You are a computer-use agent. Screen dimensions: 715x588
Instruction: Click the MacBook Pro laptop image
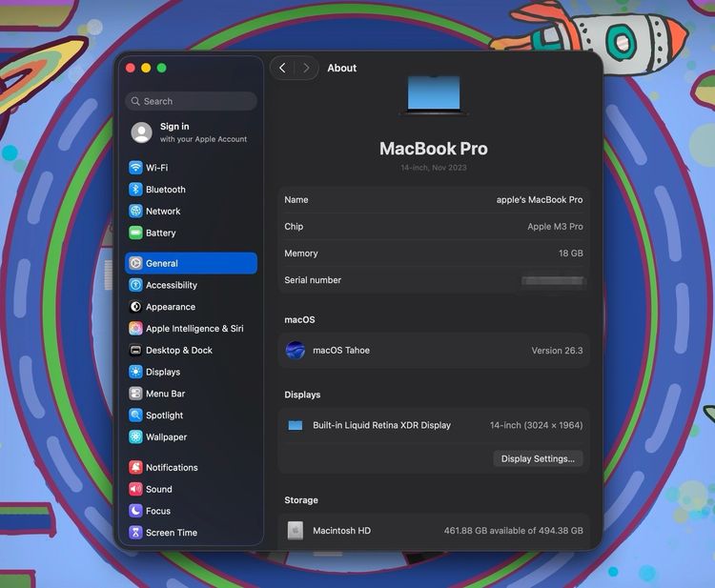click(433, 95)
